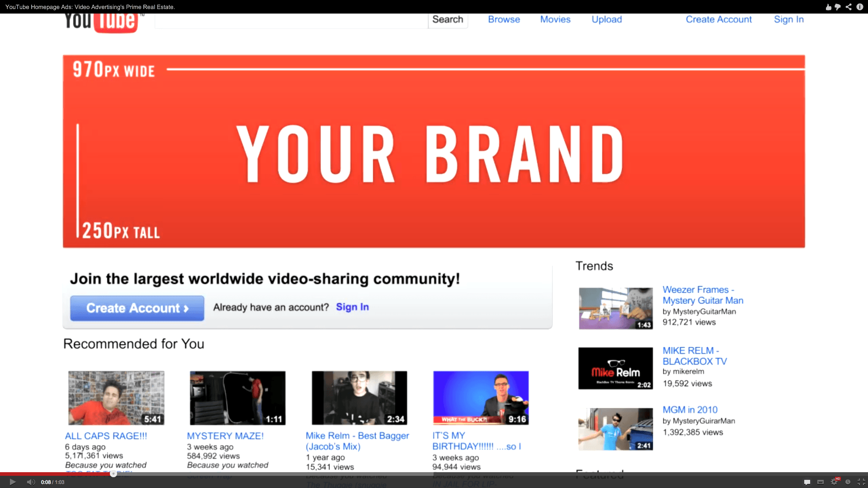Open the Browse menu link

[x=504, y=19]
